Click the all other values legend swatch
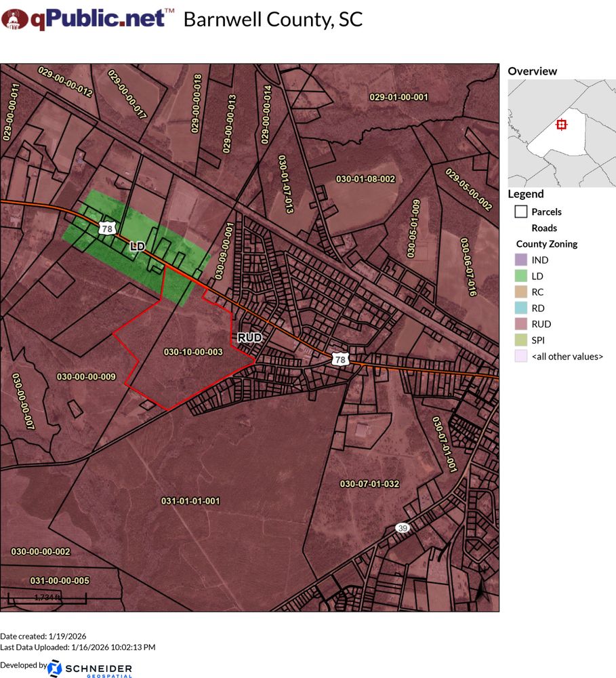This screenshot has width=616, height=678. click(520, 356)
